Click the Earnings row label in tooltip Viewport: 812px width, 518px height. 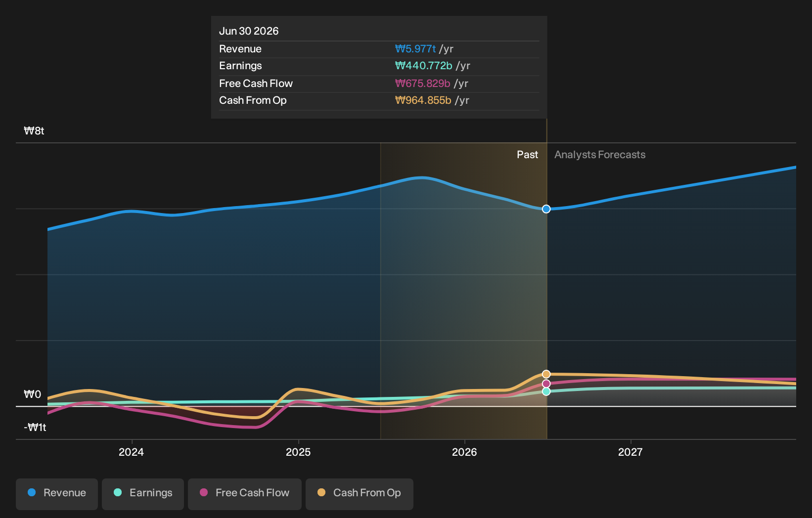pyautogui.click(x=240, y=66)
